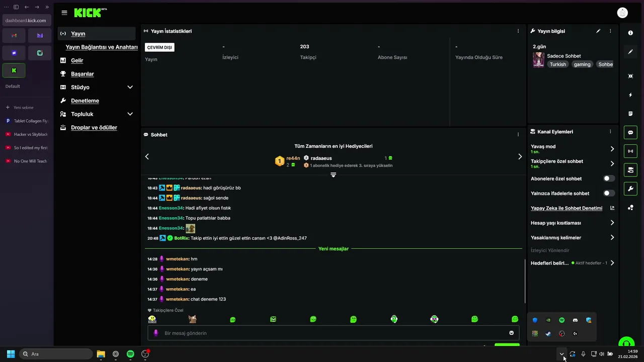
Task: Edit stream info with pencil in Yayın bilgisi
Action: tap(598, 31)
